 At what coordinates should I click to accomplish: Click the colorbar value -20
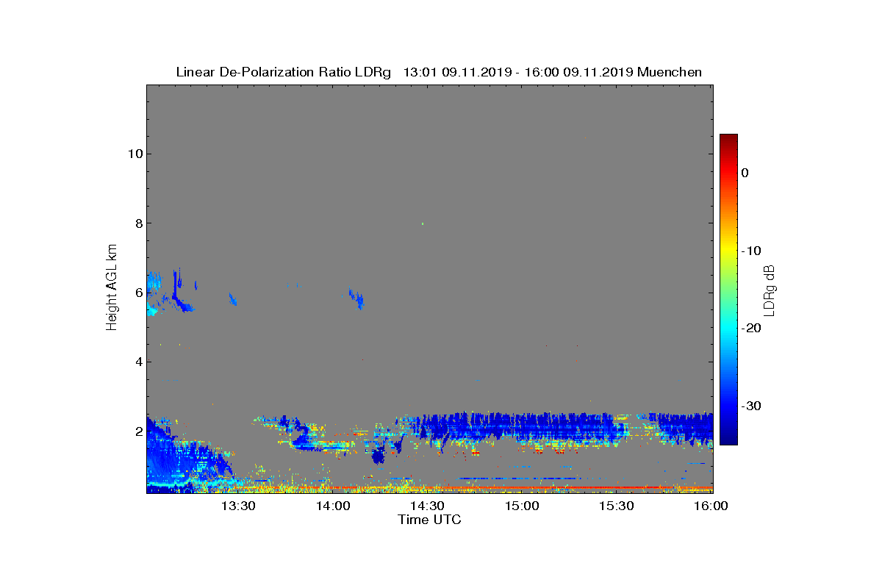750,328
